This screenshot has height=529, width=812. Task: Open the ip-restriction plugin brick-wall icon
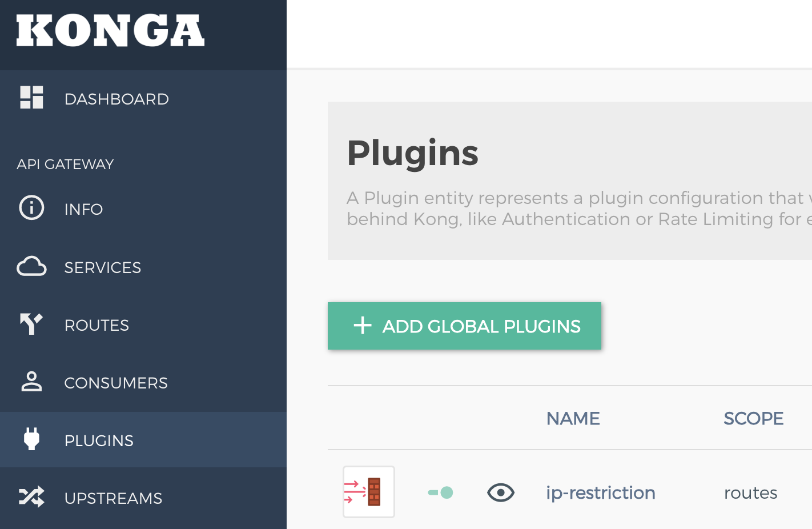[x=368, y=492]
